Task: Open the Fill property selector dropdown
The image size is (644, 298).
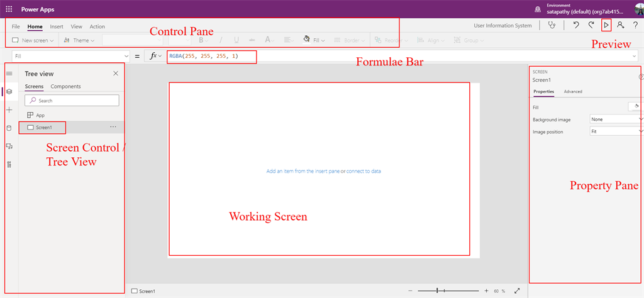Action: tap(71, 56)
